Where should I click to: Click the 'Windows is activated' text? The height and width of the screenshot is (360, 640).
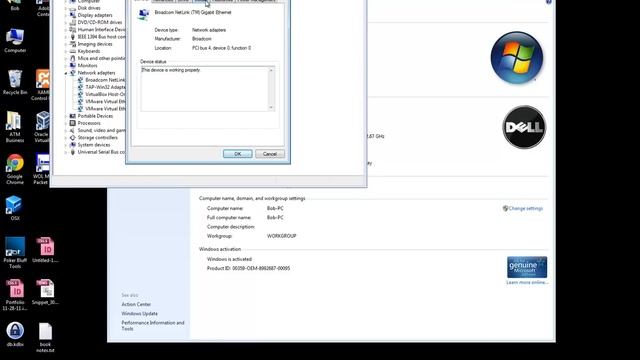pos(229,259)
